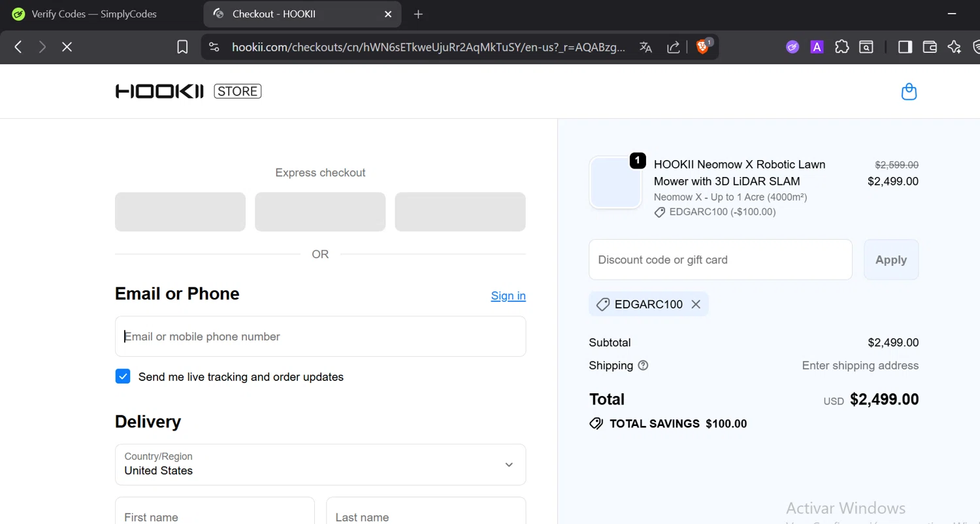Click the Discount code or gift card field
The width and height of the screenshot is (980, 524).
click(x=721, y=259)
